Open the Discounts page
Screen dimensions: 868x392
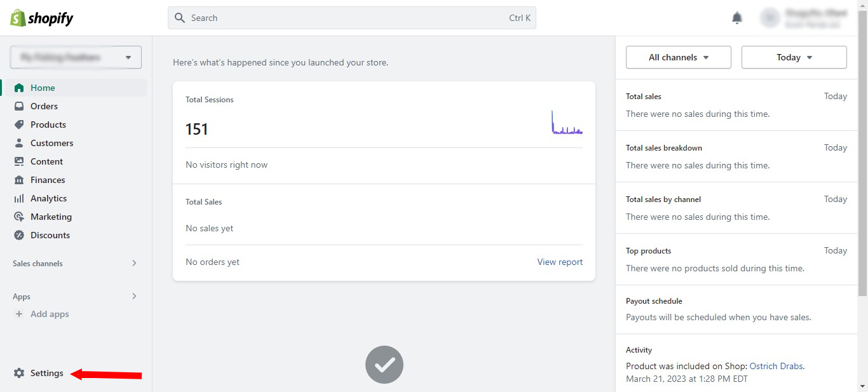[50, 234]
